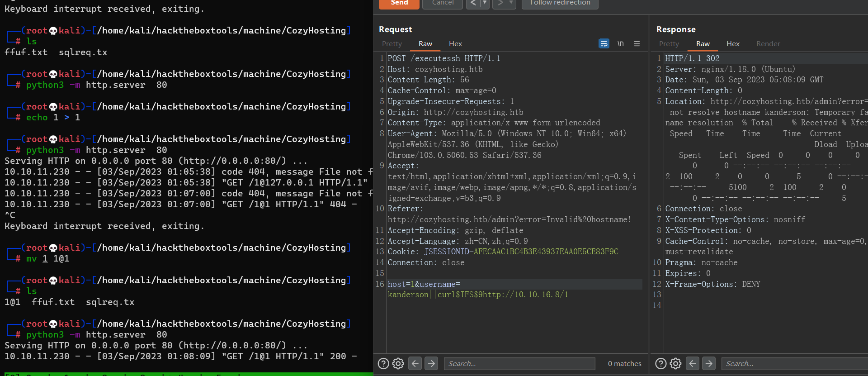
Task: Select the Response Raw tab
Action: [703, 44]
